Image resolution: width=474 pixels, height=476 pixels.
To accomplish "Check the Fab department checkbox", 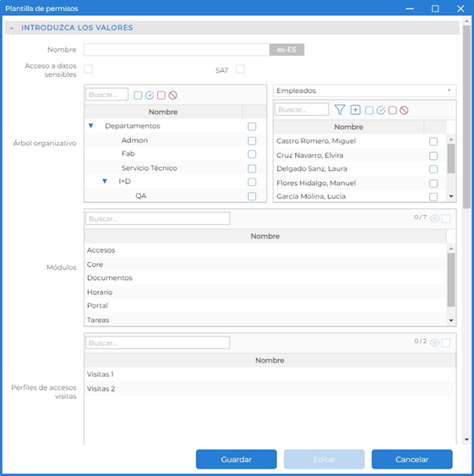I will (x=252, y=154).
